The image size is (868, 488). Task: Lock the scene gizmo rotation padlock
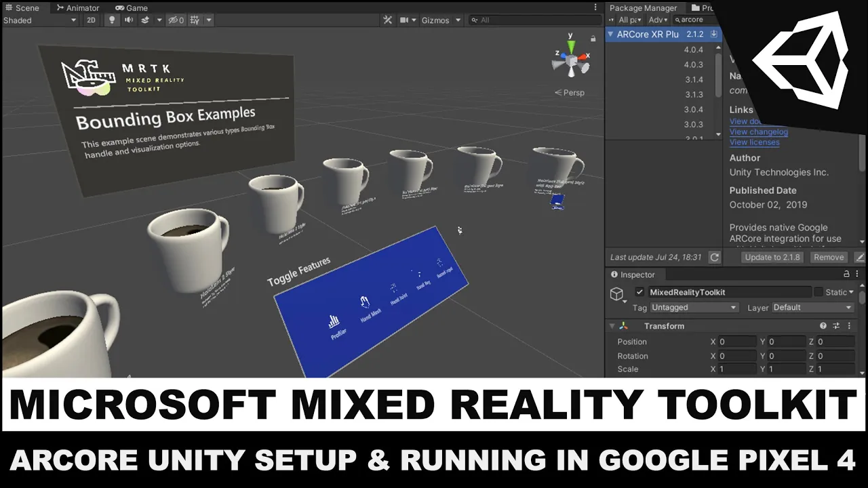[593, 39]
